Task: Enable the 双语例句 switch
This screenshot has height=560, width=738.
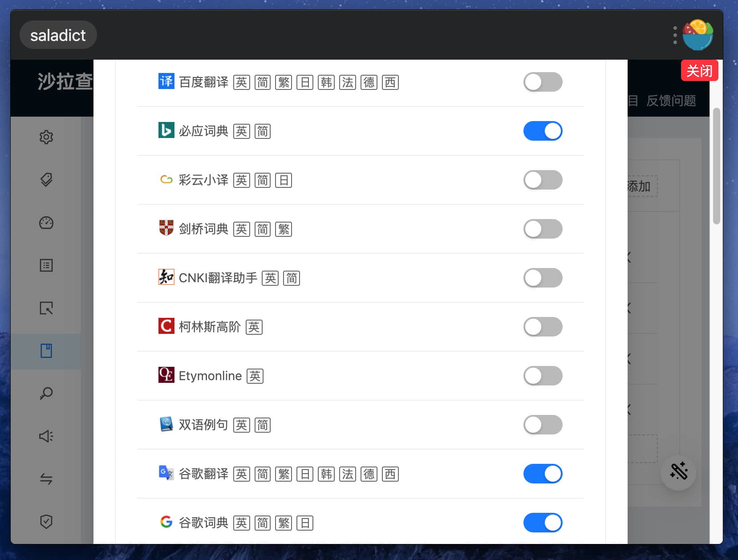Action: [543, 425]
